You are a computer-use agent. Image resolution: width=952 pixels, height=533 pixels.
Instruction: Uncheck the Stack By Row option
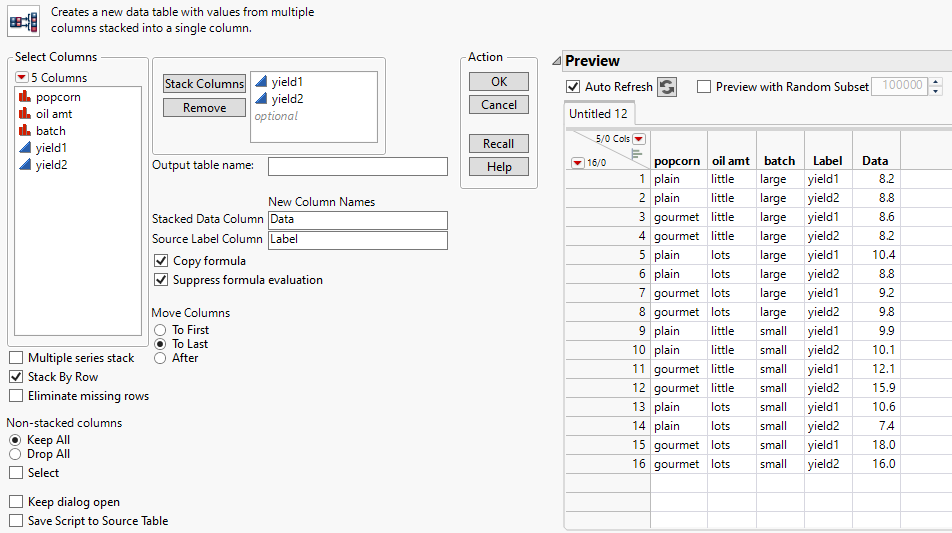click(16, 377)
